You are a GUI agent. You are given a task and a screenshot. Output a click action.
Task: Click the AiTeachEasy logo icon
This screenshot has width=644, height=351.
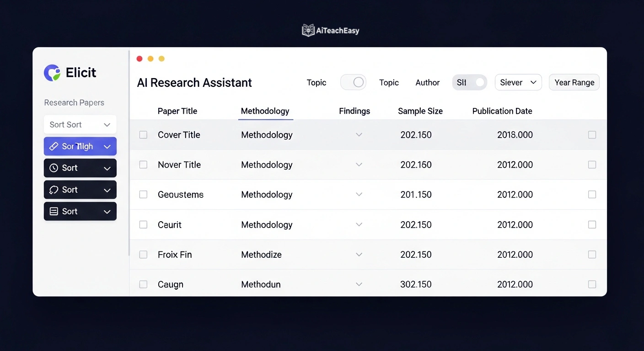[x=308, y=30]
